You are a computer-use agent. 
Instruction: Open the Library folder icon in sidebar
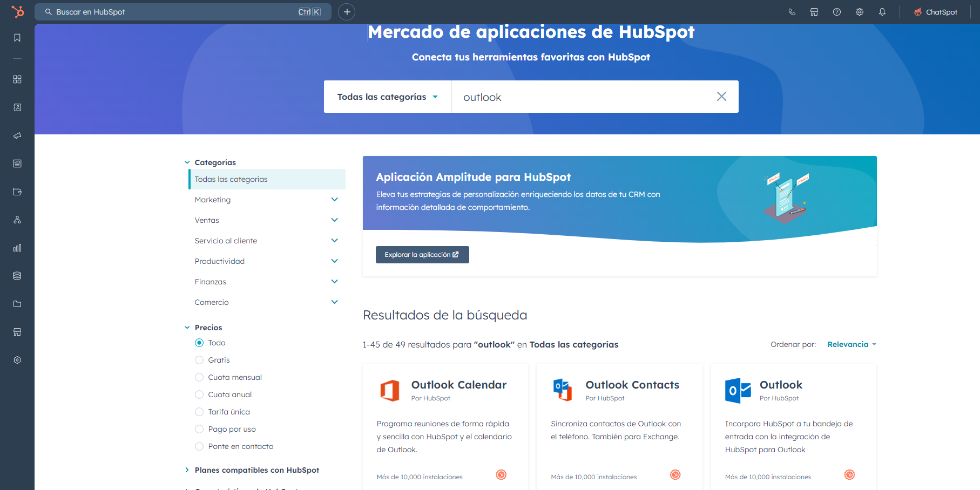click(17, 304)
